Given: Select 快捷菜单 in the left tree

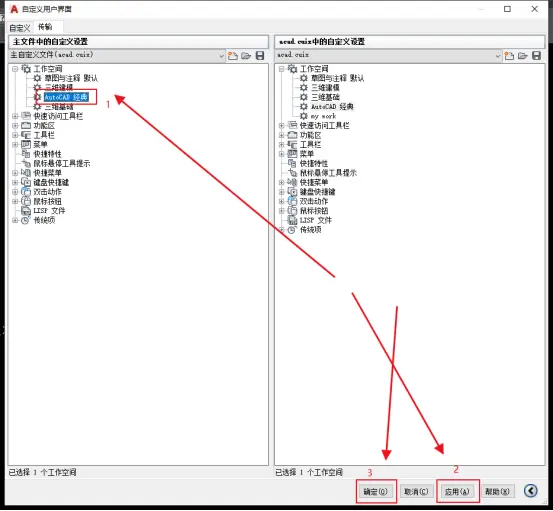Looking at the screenshot, I should (47, 173).
